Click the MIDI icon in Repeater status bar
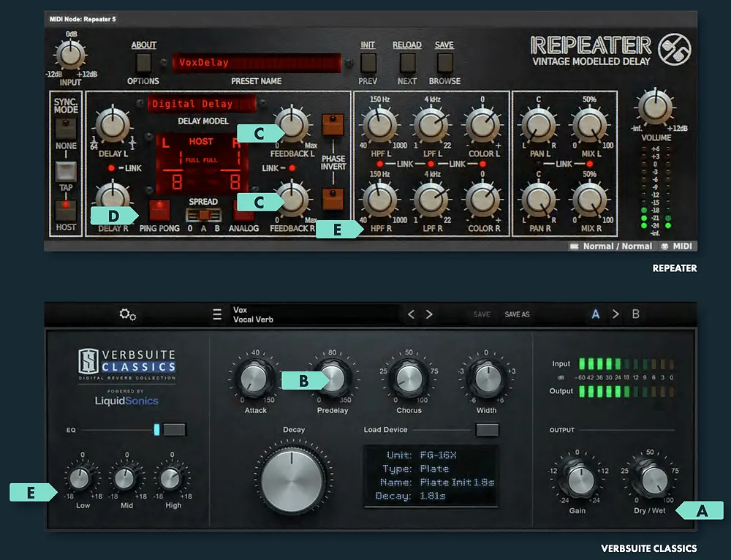731x560 pixels. pos(665,246)
